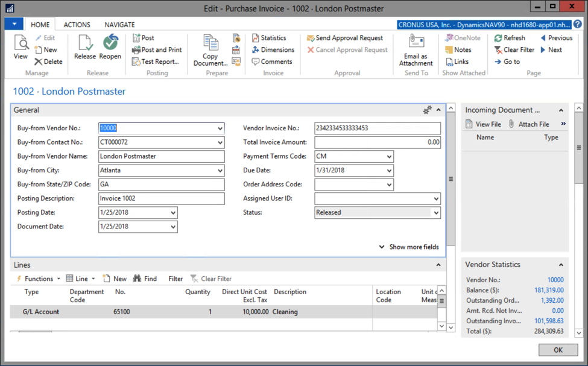Screen dimensions: 588x366
Task: Open the invoice Comments
Action: tap(272, 62)
